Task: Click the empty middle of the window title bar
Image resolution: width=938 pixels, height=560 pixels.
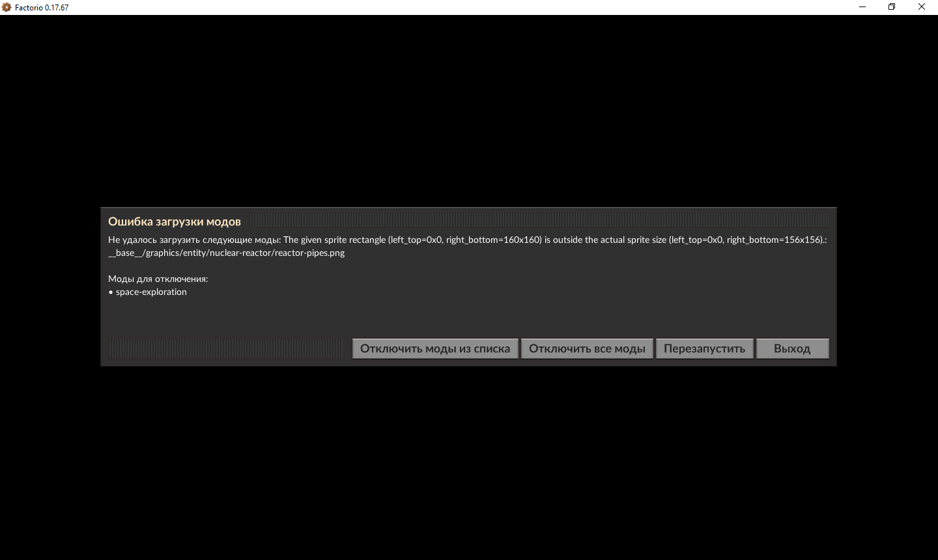Action: click(x=456, y=7)
